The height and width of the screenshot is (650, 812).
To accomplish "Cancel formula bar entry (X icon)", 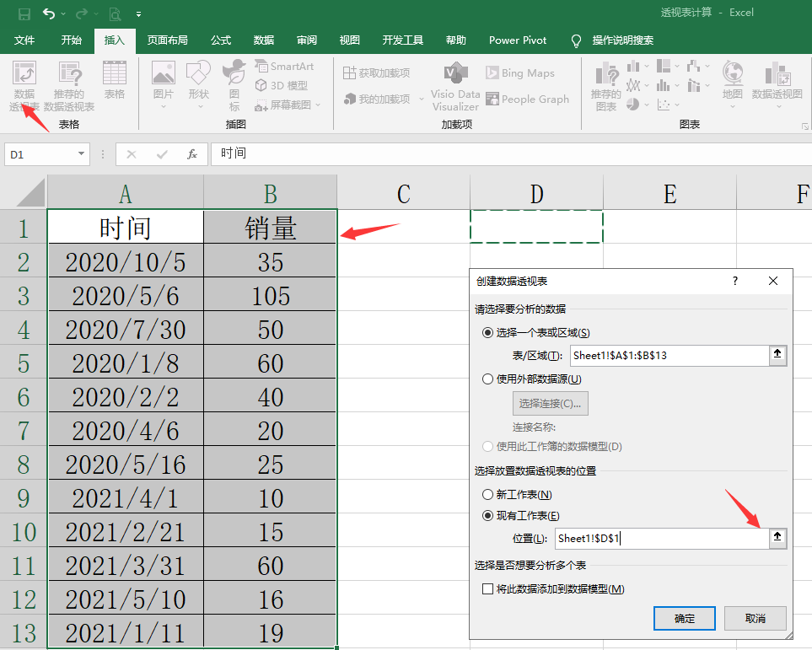I will point(132,154).
